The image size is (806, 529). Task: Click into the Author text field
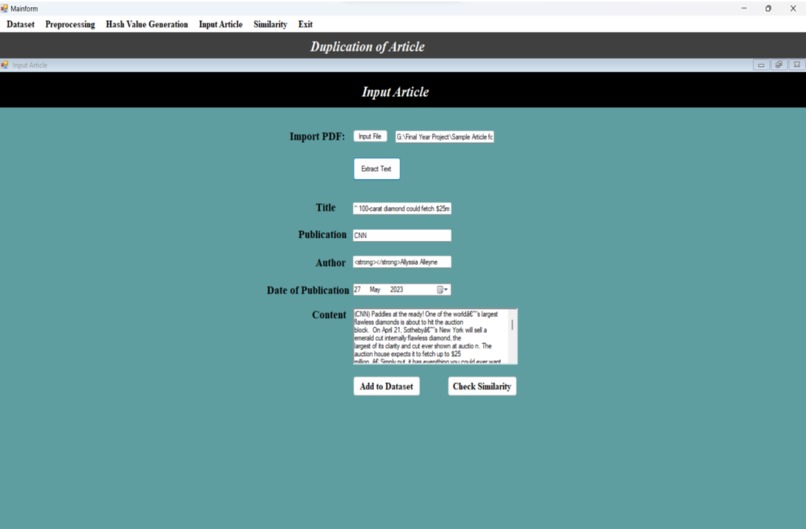[402, 262]
